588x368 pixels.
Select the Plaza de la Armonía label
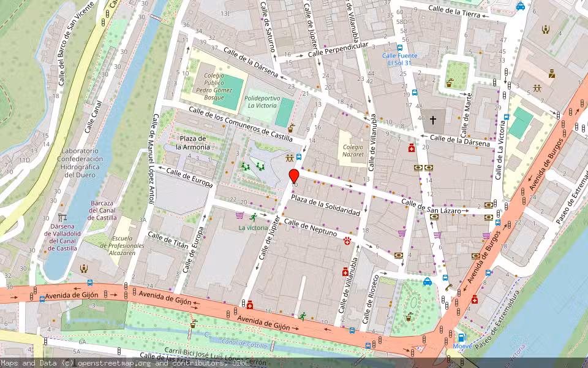193,143
